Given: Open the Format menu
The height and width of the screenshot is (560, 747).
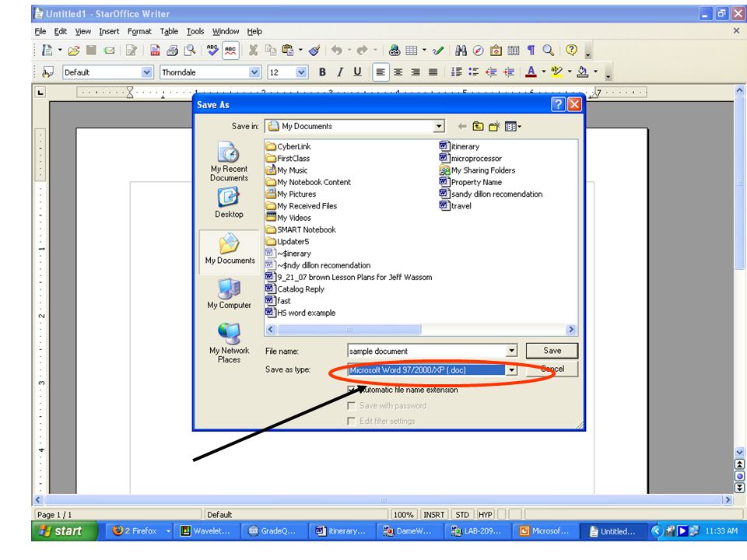Looking at the screenshot, I should tap(139, 31).
